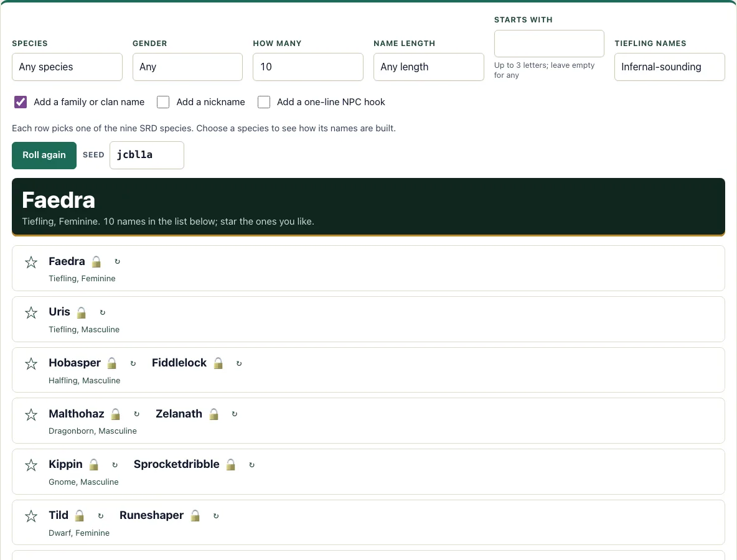Lock the name Uris

pyautogui.click(x=82, y=312)
